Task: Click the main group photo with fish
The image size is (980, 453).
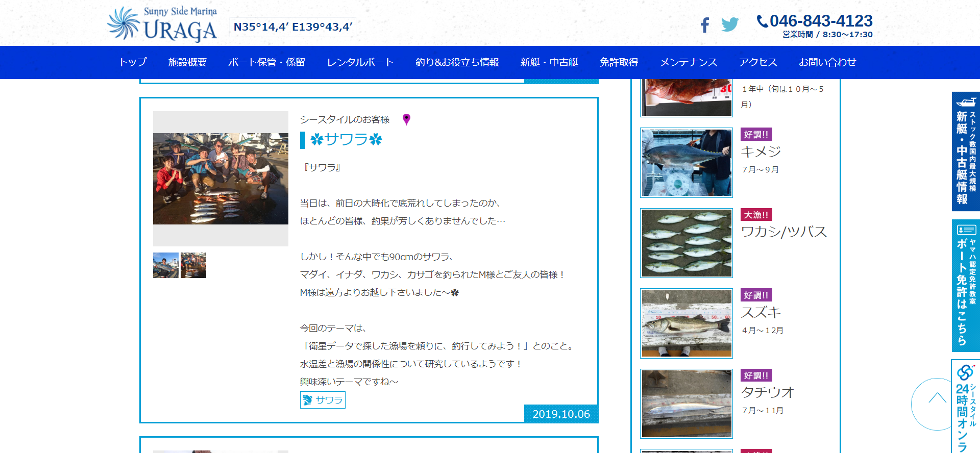Action: click(220, 179)
